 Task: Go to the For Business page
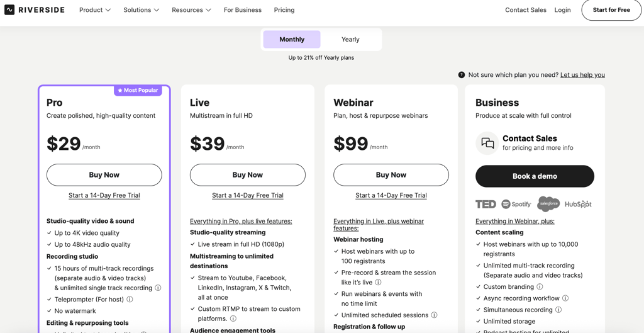click(243, 10)
